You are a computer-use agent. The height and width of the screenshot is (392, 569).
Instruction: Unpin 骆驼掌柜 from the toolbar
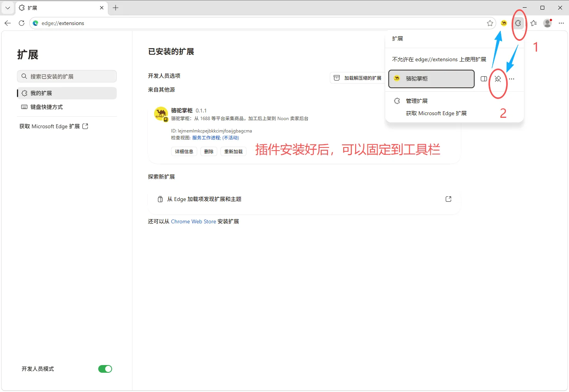pyautogui.click(x=498, y=79)
